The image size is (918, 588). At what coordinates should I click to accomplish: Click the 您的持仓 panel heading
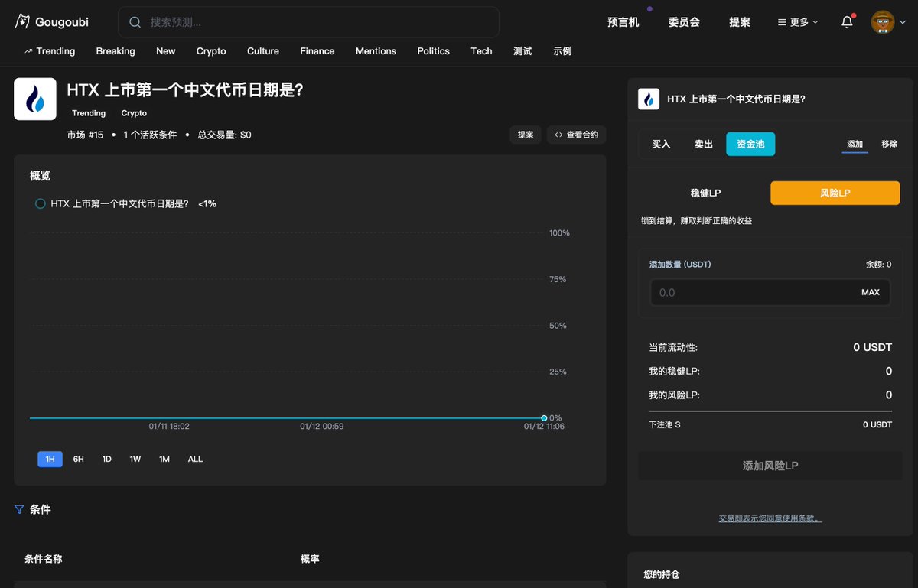coord(662,574)
